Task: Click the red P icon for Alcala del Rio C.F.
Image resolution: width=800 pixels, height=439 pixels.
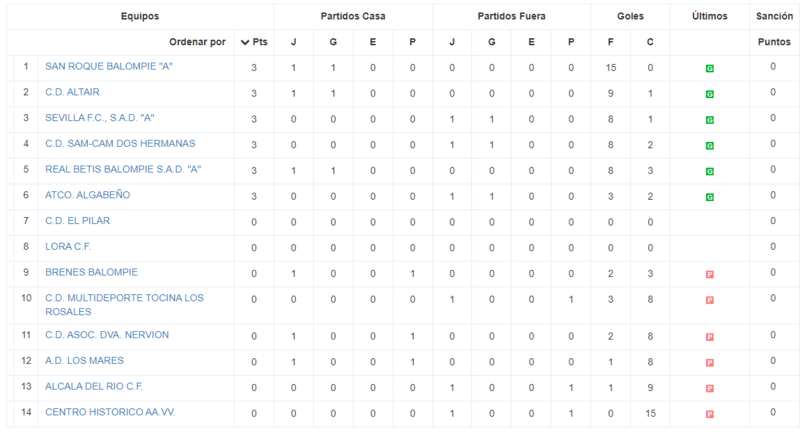Action: pos(709,388)
